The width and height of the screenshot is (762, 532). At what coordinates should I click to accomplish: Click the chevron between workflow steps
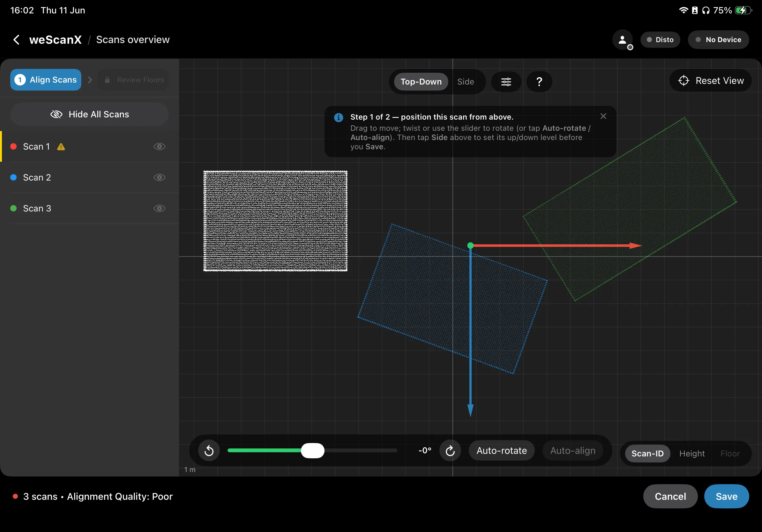click(x=90, y=80)
